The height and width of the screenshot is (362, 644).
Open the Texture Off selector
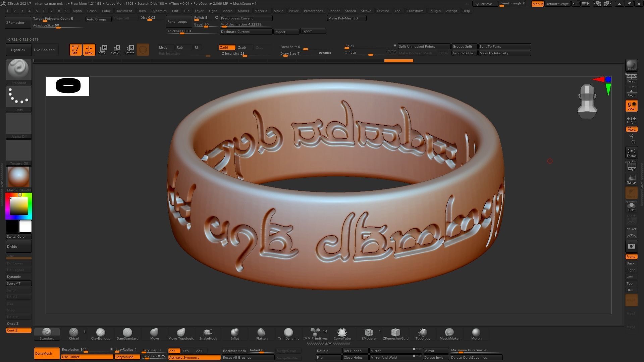click(x=19, y=153)
